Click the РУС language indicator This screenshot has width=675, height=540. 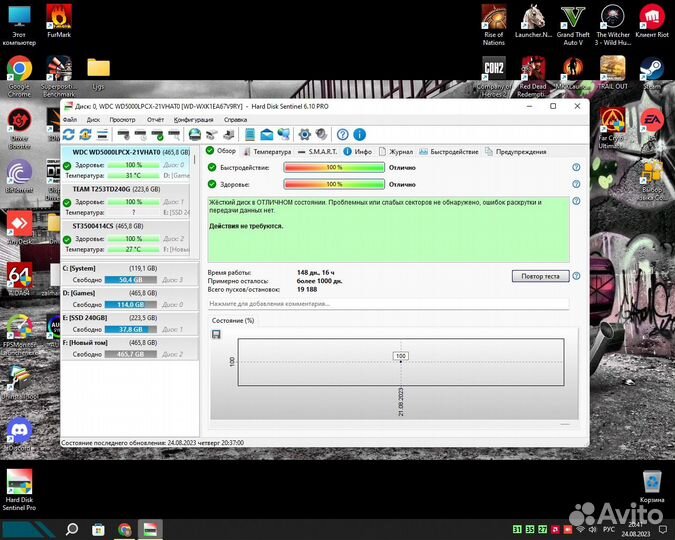tap(608, 529)
